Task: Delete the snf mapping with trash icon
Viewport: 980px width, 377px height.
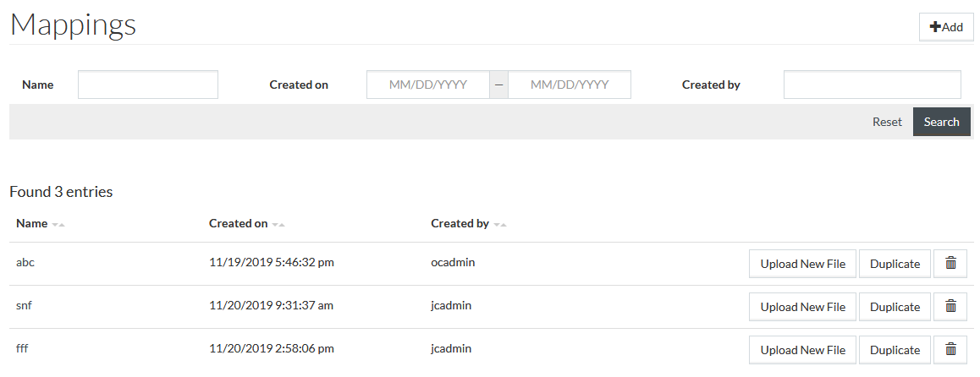Action: pyautogui.click(x=950, y=307)
